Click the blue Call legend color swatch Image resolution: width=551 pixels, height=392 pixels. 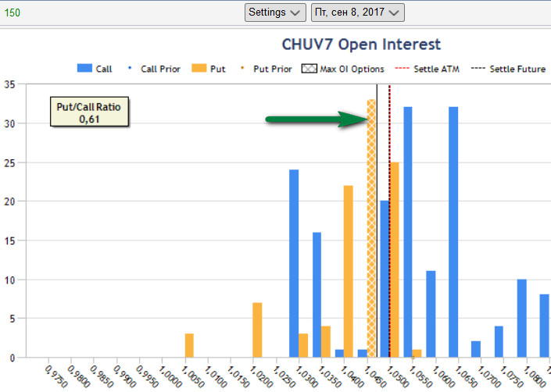click(x=84, y=69)
